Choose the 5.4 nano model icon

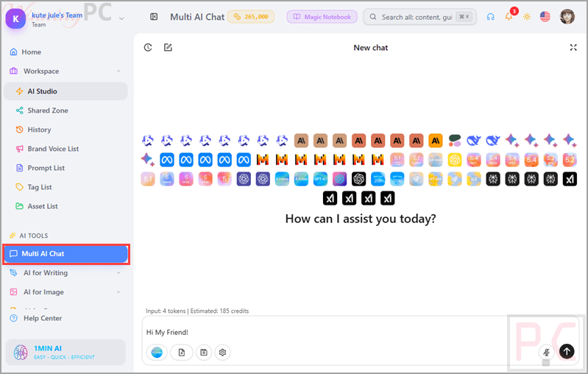493,160
